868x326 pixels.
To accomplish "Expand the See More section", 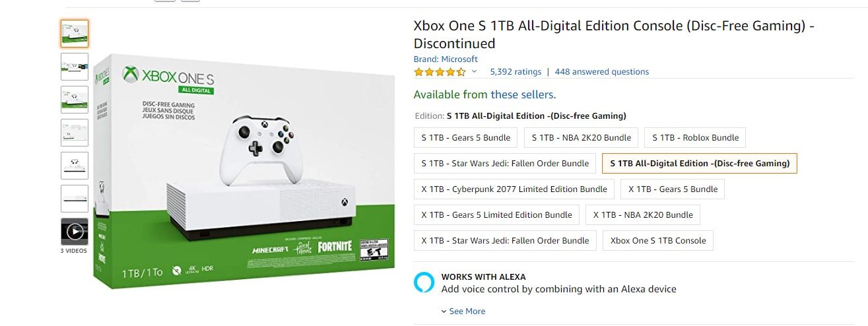I will tap(463, 311).
